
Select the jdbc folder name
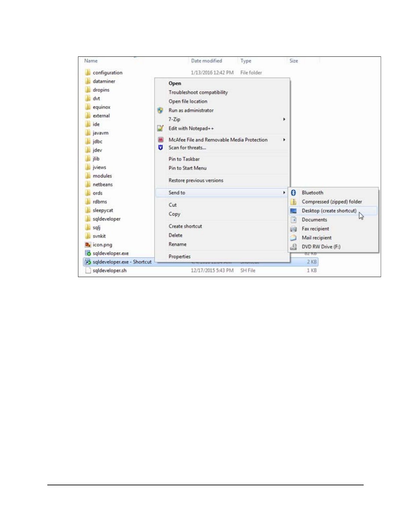[x=97, y=141]
